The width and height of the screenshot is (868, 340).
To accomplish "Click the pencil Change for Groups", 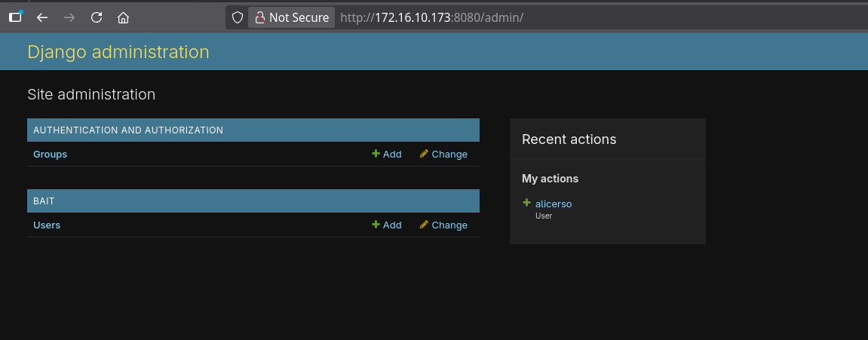I will click(x=443, y=155).
